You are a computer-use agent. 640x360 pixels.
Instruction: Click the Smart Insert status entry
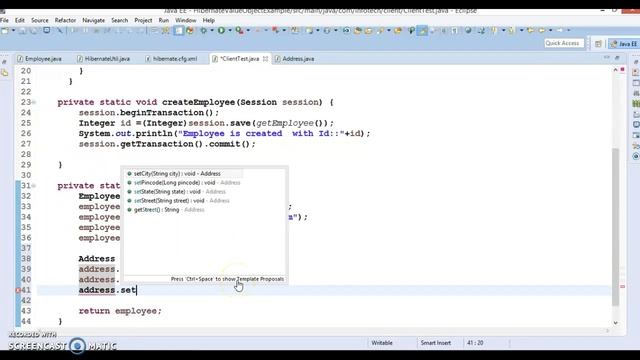click(435, 343)
